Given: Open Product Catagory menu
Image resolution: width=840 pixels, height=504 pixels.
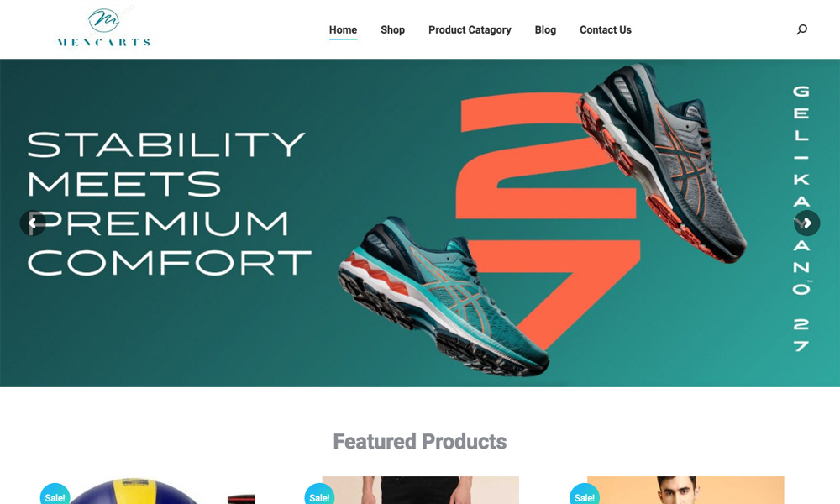Looking at the screenshot, I should [470, 30].
